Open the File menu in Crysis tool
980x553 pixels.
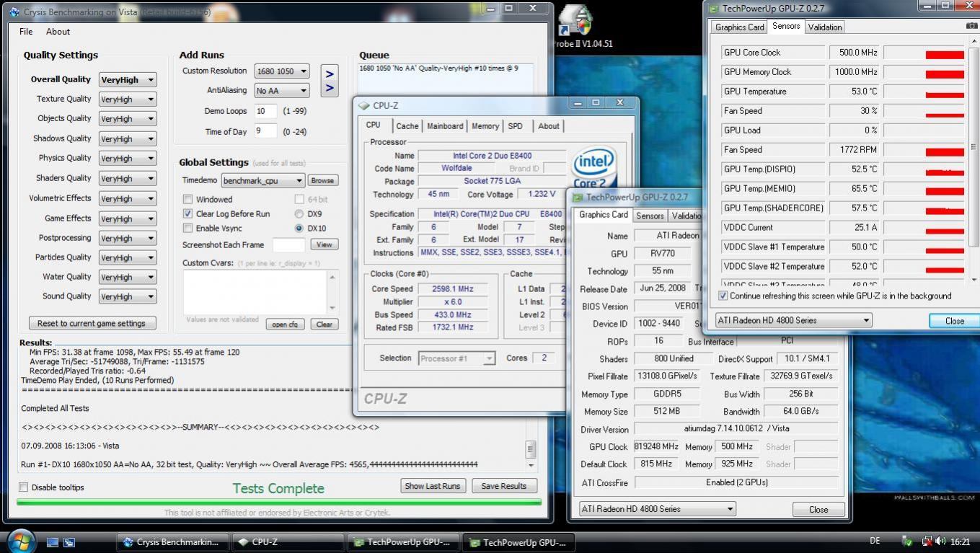tap(26, 32)
